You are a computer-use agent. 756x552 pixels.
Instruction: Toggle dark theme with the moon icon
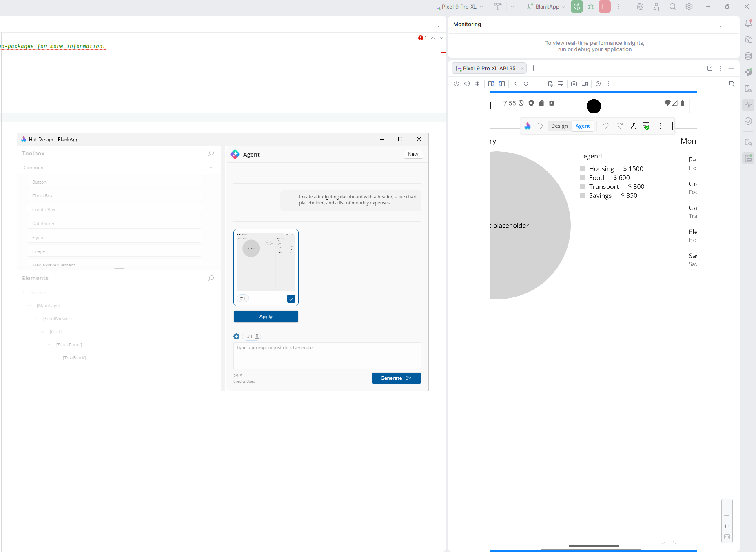[x=633, y=126]
